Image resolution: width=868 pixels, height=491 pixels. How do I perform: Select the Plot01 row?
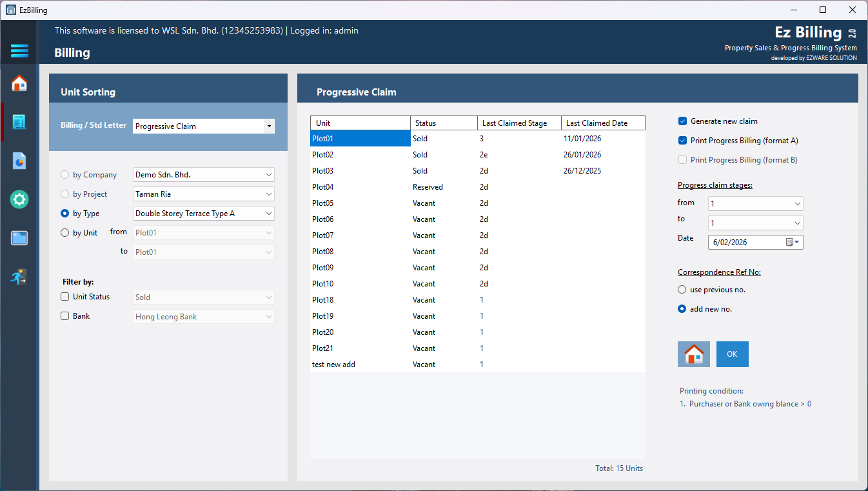[x=478, y=139]
